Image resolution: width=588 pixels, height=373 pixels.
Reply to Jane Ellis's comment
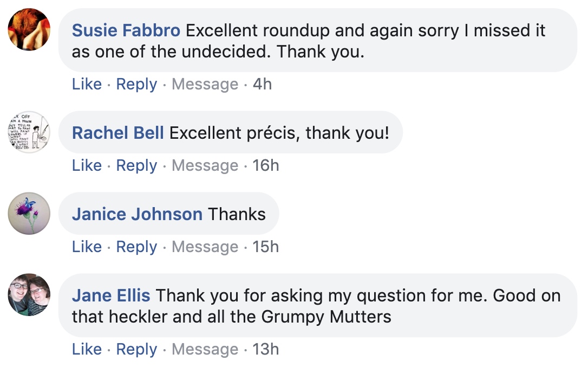[136, 350]
